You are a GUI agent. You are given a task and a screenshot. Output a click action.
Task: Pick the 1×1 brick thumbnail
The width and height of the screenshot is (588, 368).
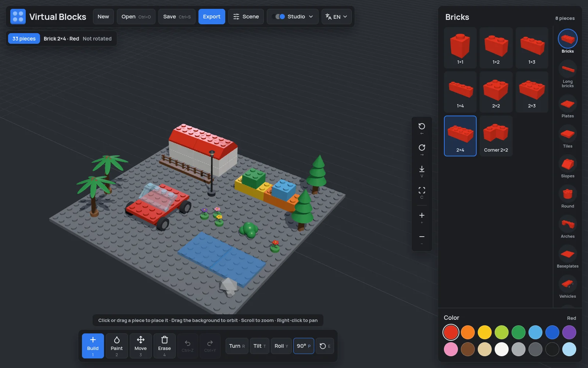tap(460, 48)
